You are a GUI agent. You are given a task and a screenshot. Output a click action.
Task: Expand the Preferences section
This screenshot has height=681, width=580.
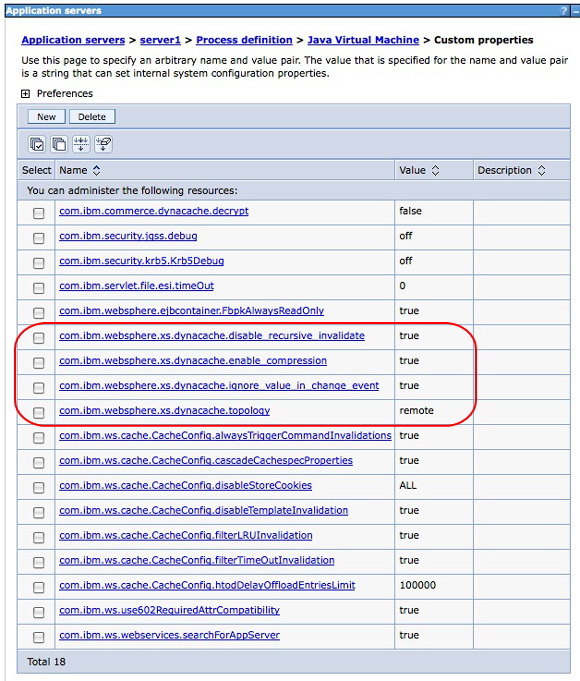pos(26,94)
